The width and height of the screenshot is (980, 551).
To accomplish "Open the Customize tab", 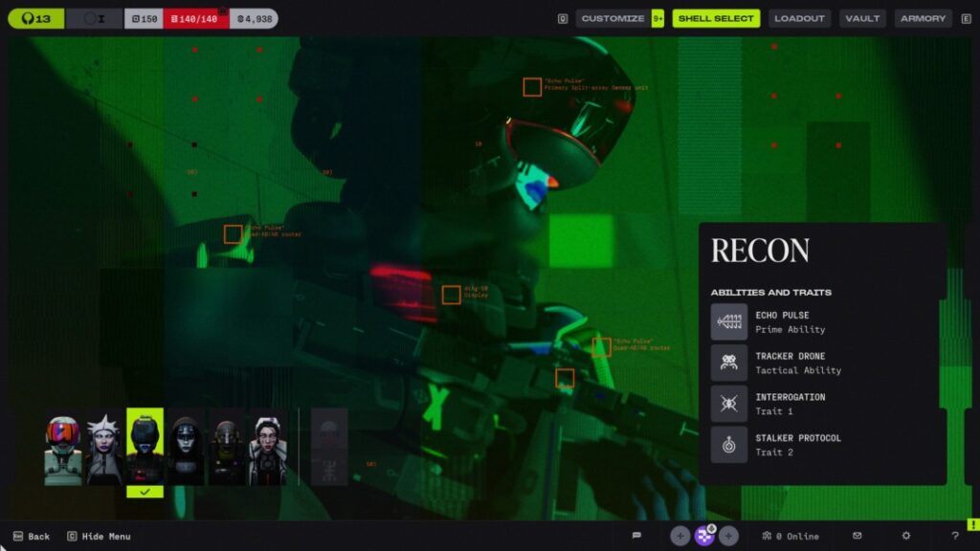I will click(x=612, y=19).
